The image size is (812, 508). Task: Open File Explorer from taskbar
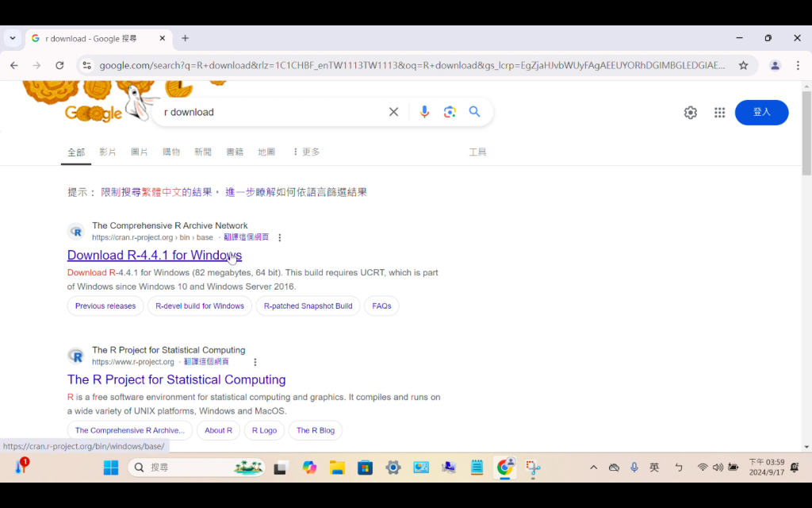click(337, 468)
